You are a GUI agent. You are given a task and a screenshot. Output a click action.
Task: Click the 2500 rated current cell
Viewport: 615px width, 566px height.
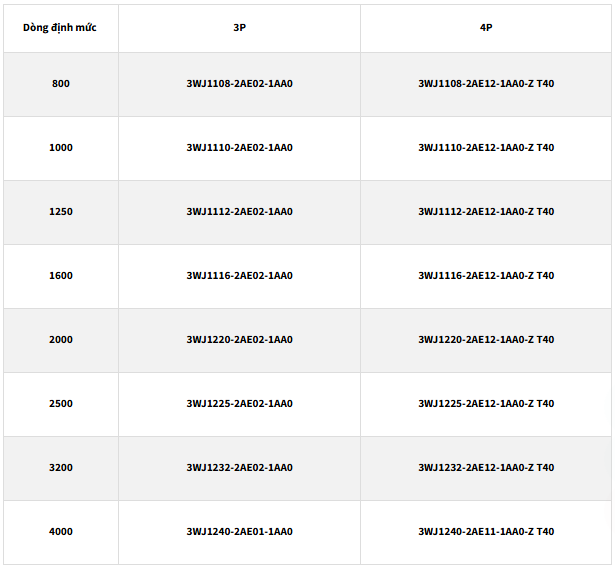pyautogui.click(x=61, y=404)
